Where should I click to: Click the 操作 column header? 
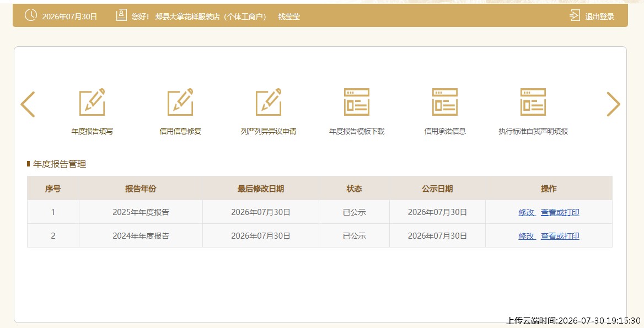click(x=549, y=189)
